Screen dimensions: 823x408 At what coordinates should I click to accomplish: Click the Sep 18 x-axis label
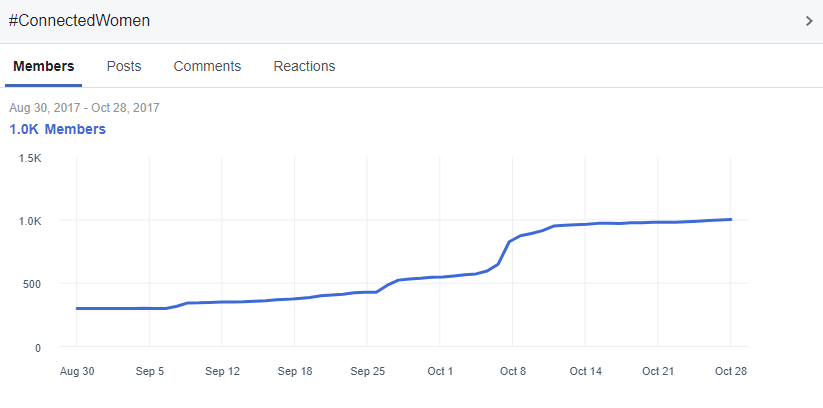click(x=295, y=371)
